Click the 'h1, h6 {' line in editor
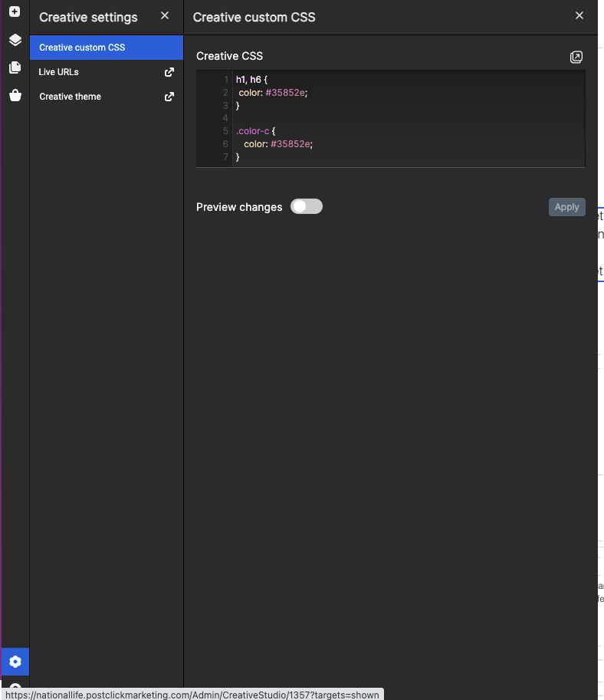The height and width of the screenshot is (700, 604). tap(251, 80)
